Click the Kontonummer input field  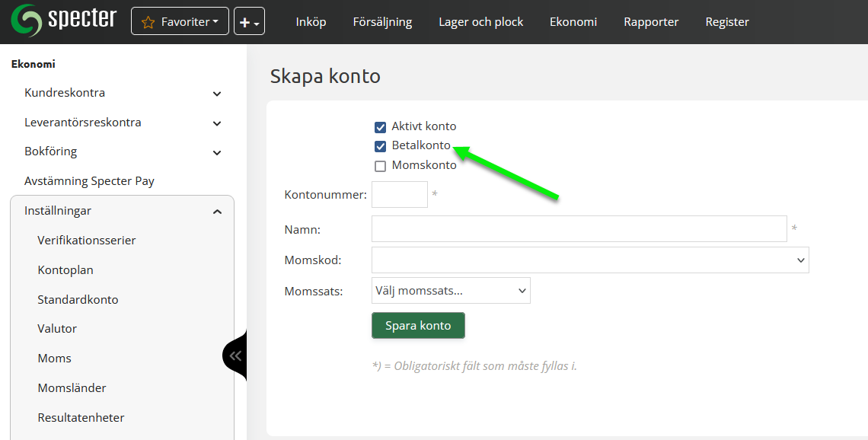point(400,195)
